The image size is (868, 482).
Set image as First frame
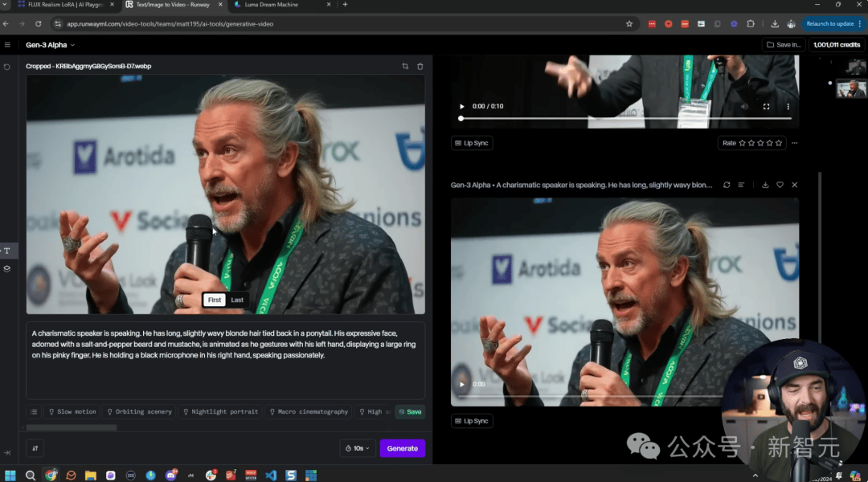214,300
